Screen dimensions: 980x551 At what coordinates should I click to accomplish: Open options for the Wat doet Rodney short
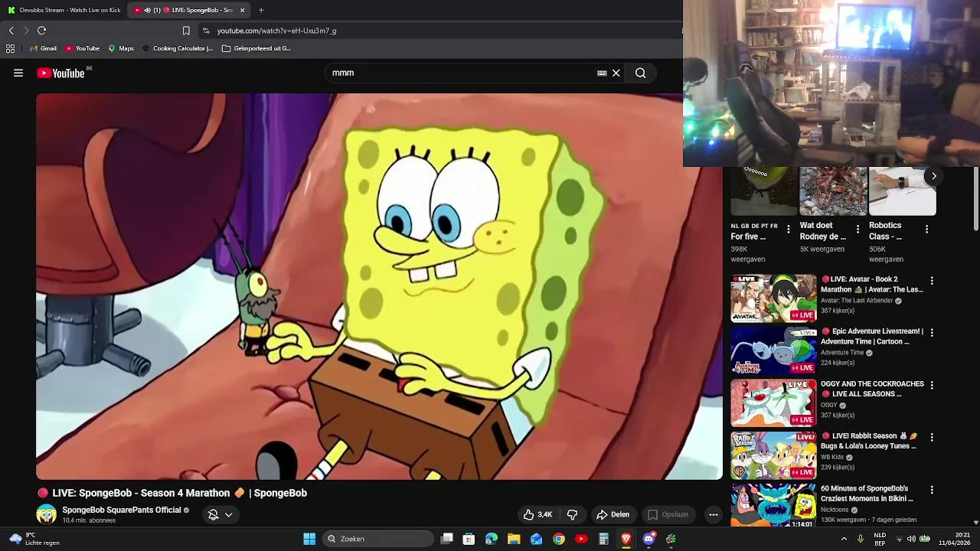coord(857,229)
